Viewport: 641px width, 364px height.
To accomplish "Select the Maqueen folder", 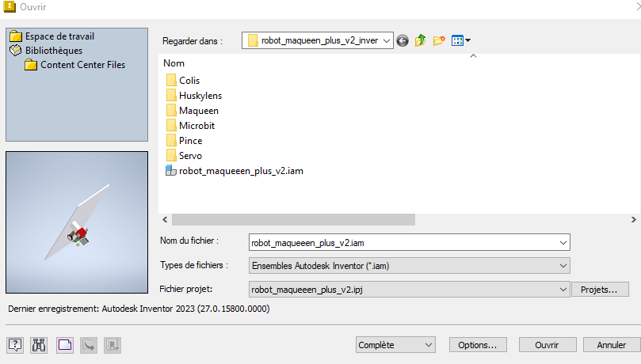I will [199, 111].
